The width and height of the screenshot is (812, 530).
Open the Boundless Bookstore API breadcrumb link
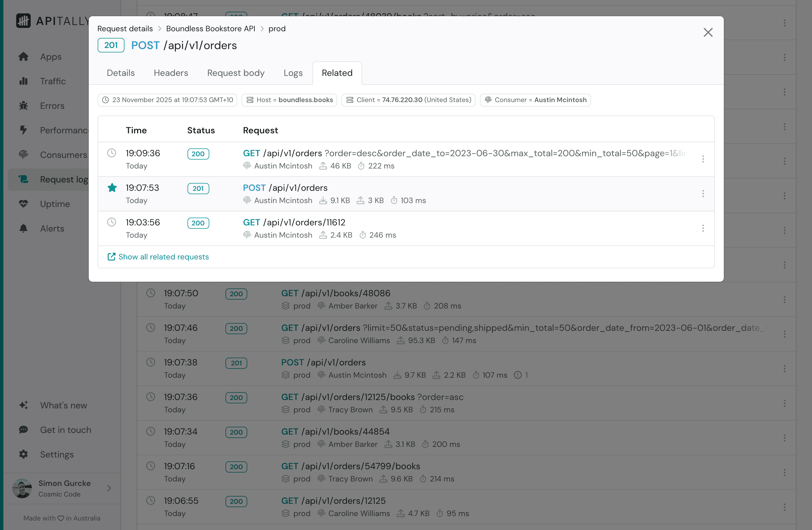210,29
